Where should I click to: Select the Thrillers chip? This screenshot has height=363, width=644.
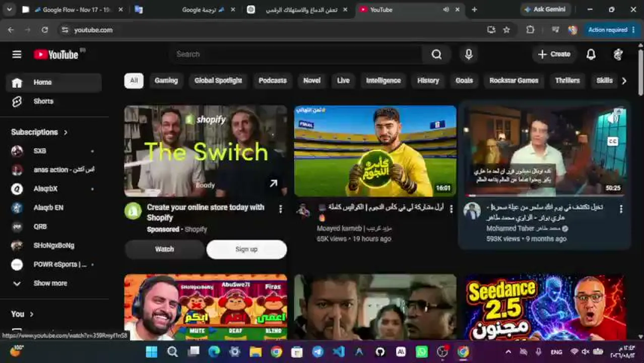(567, 81)
